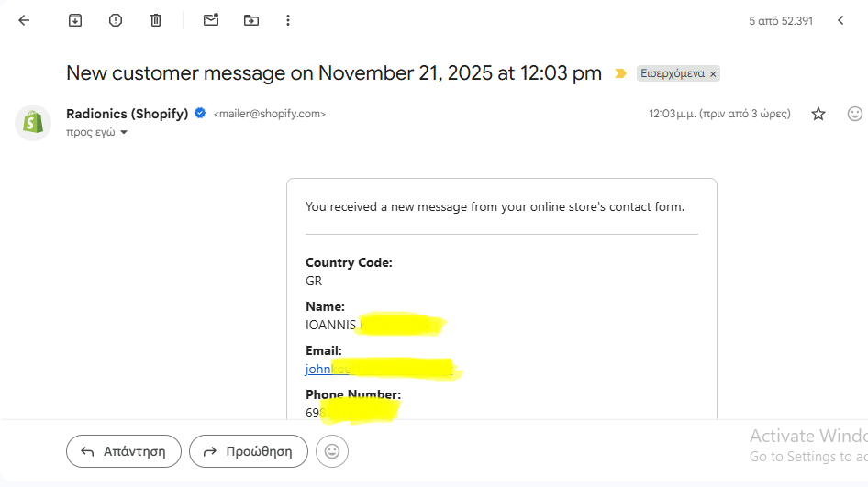Image resolution: width=868 pixels, height=487 pixels.
Task: Add emoji reaction beside the star
Action: pos(854,114)
